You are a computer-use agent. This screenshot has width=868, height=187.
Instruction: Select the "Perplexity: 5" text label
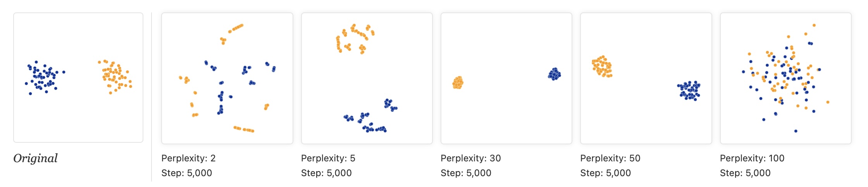[328, 158]
